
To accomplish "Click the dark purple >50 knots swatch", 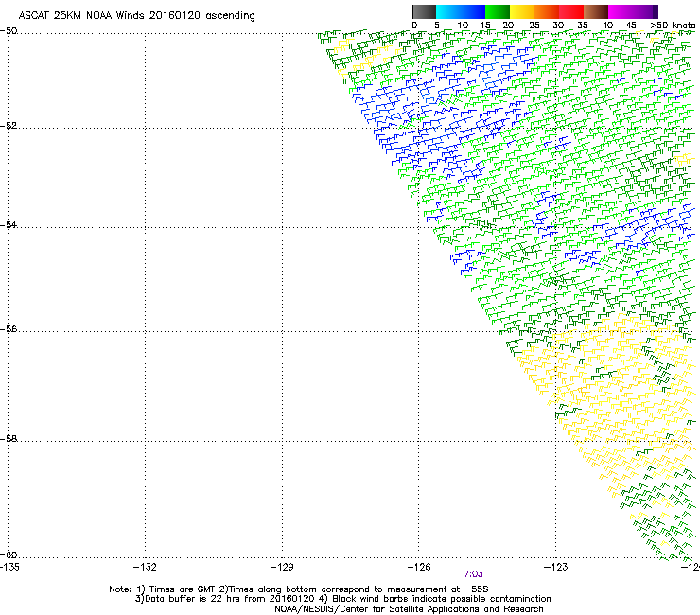I will point(656,11).
